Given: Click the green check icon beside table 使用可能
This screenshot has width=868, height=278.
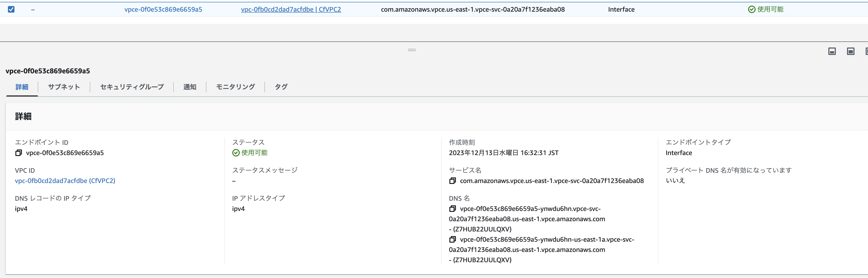Looking at the screenshot, I should [751, 9].
